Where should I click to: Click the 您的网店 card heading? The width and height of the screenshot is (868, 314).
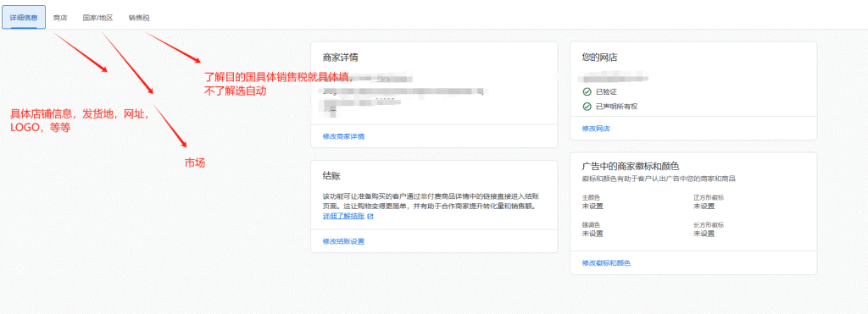click(x=599, y=58)
